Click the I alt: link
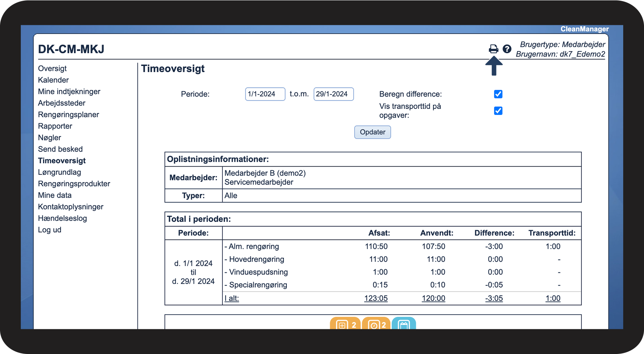This screenshot has height=354, width=644. (232, 298)
